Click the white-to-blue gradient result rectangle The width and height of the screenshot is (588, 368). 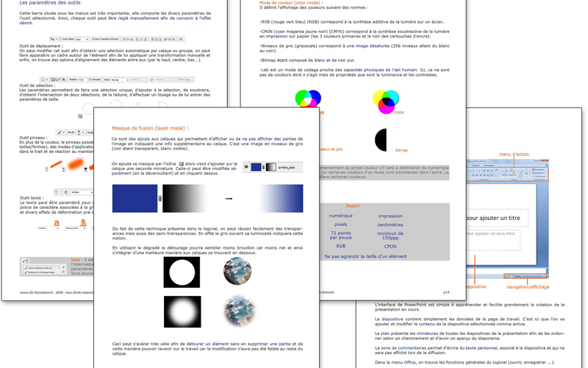pyautogui.click(x=281, y=198)
